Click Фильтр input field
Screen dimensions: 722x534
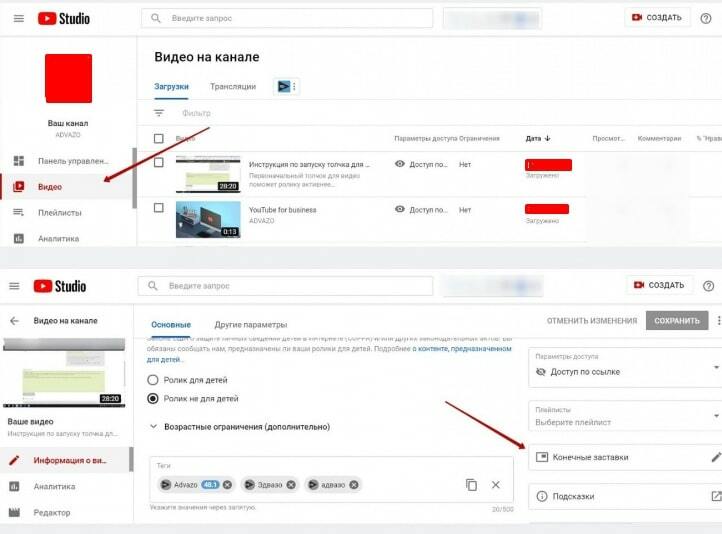coord(196,113)
